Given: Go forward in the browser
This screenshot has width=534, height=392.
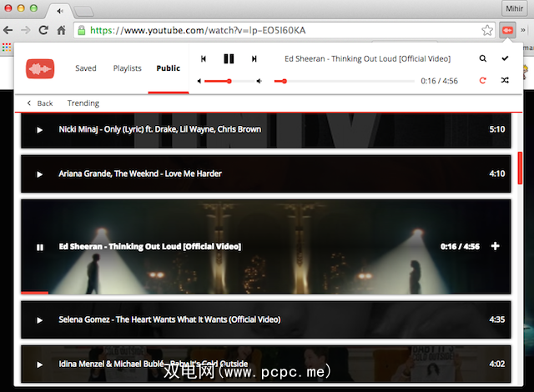Looking at the screenshot, I should click(26, 30).
